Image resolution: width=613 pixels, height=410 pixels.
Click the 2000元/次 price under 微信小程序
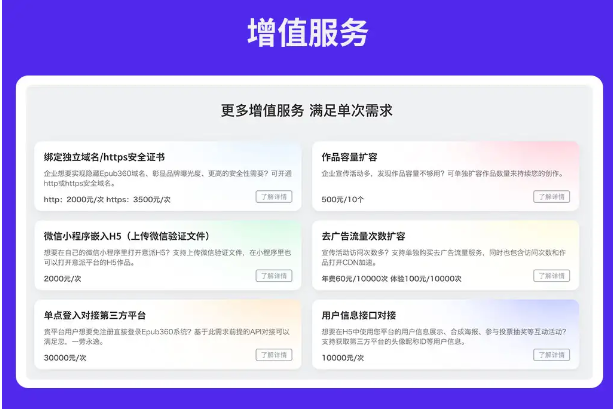tap(63, 278)
